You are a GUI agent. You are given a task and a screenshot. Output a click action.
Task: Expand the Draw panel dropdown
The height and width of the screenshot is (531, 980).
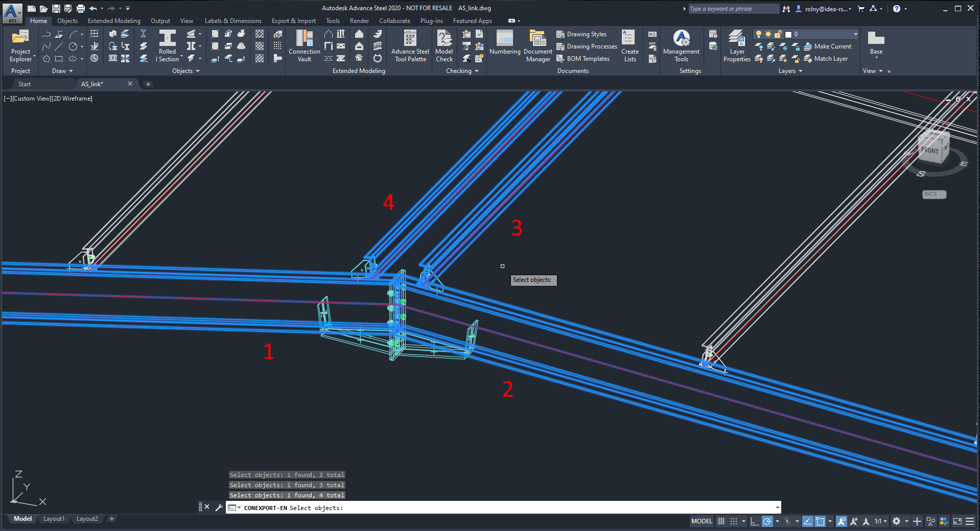coord(62,71)
